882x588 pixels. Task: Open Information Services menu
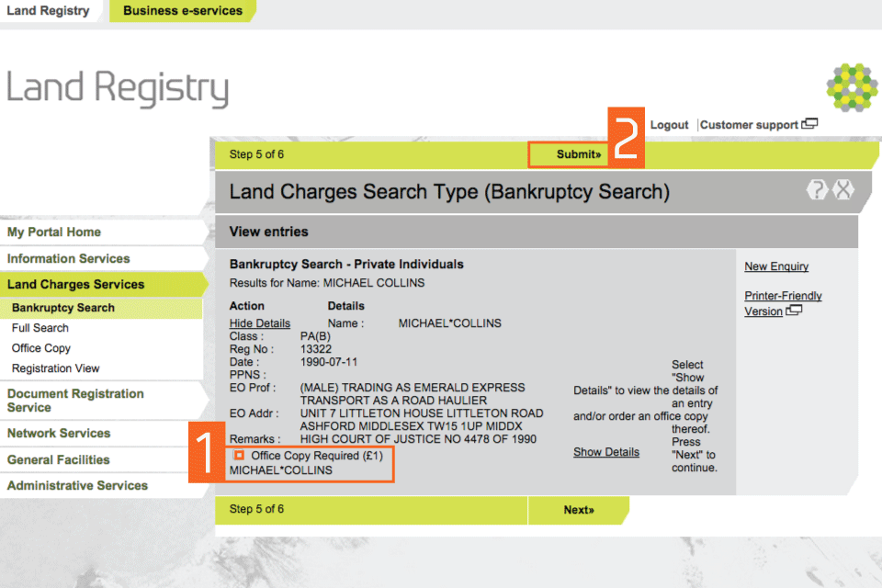[68, 258]
